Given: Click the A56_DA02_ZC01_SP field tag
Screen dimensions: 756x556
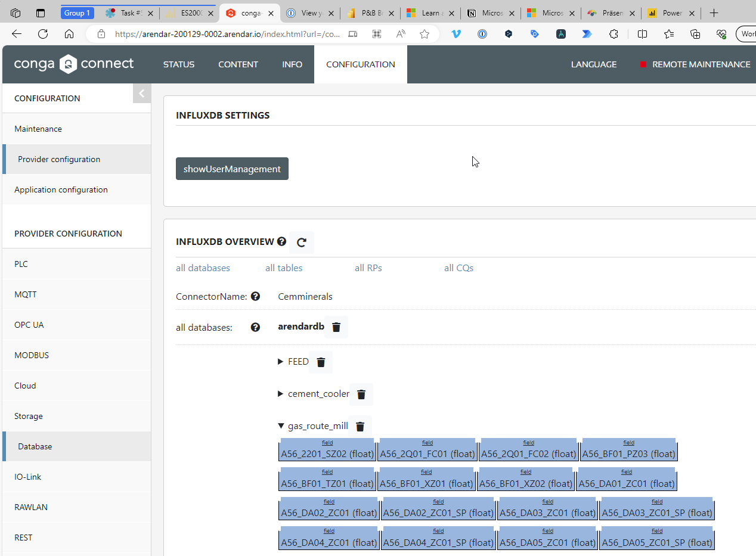Looking at the screenshot, I should pyautogui.click(x=438, y=508).
